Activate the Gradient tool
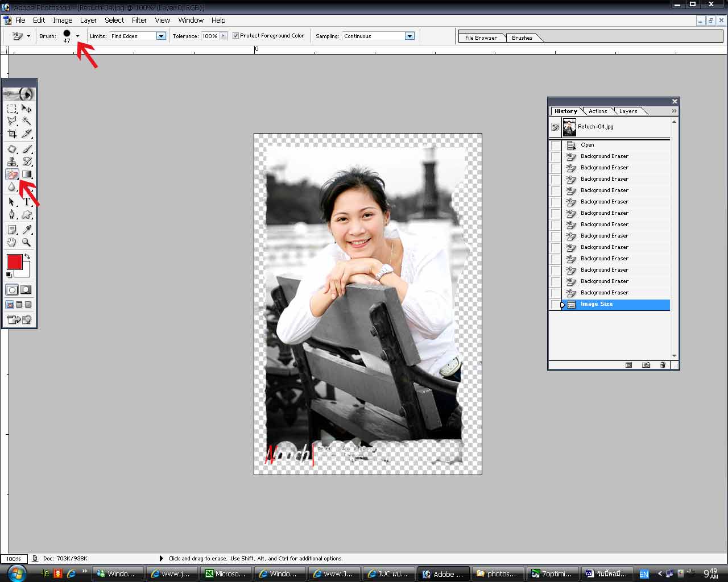 tap(26, 174)
